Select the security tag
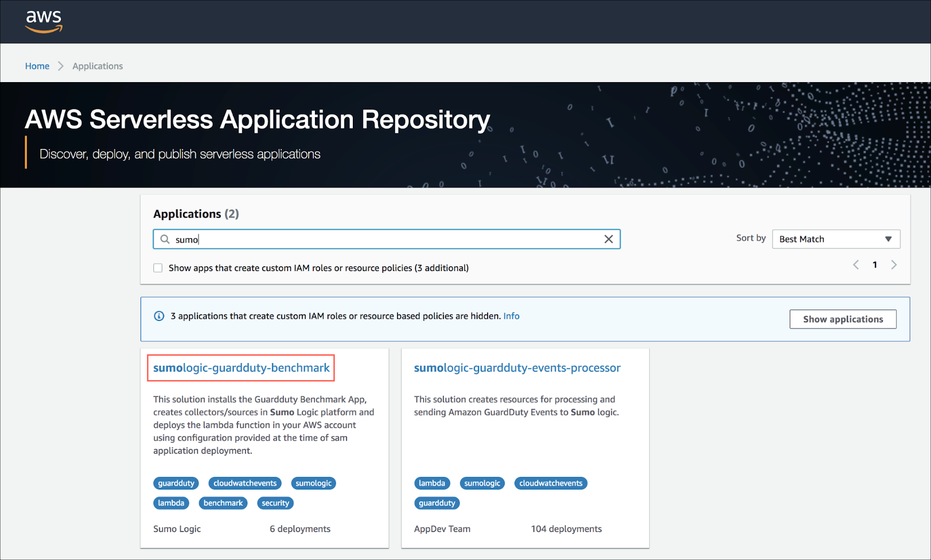The image size is (931, 560). (x=275, y=503)
